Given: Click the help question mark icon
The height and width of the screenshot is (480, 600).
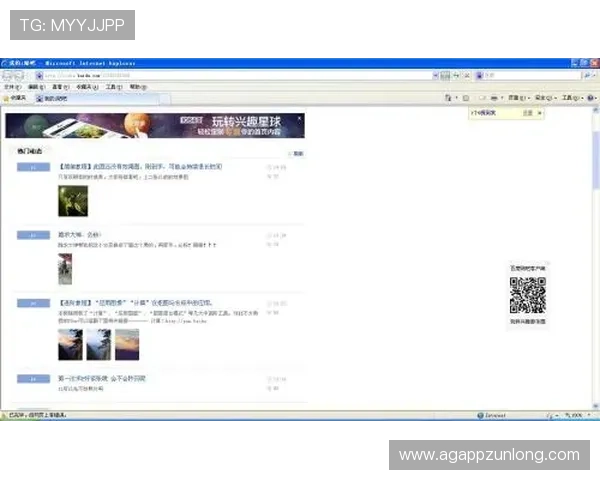Looking at the screenshot, I should point(591,98).
